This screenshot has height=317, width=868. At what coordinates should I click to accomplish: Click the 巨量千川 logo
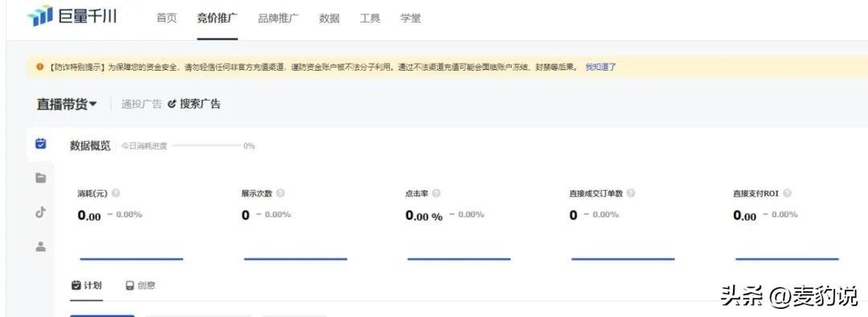(x=72, y=16)
